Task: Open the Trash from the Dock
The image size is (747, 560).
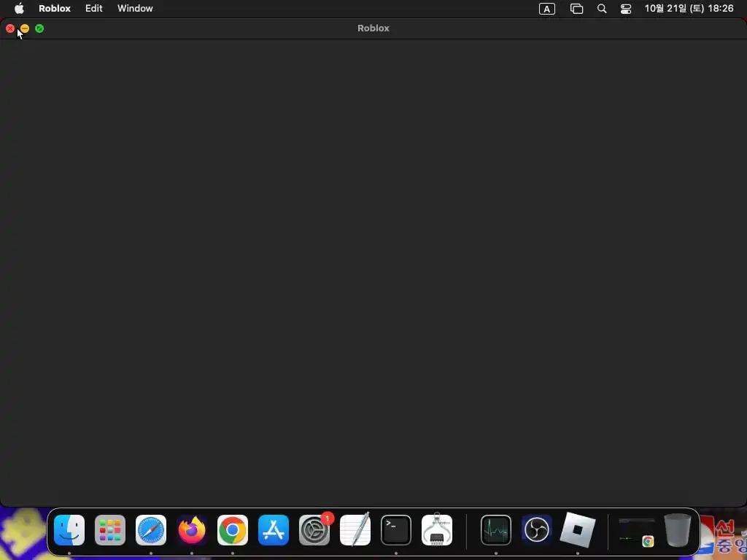Action: pyautogui.click(x=678, y=529)
